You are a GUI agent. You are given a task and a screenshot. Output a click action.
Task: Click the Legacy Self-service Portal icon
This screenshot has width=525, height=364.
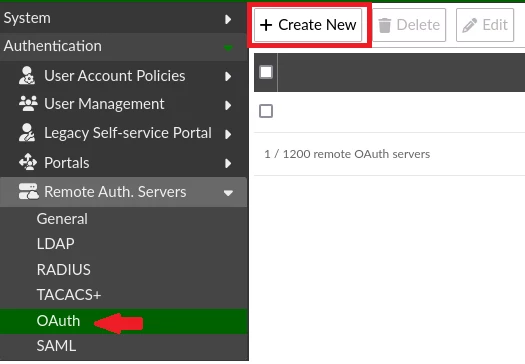(x=27, y=133)
